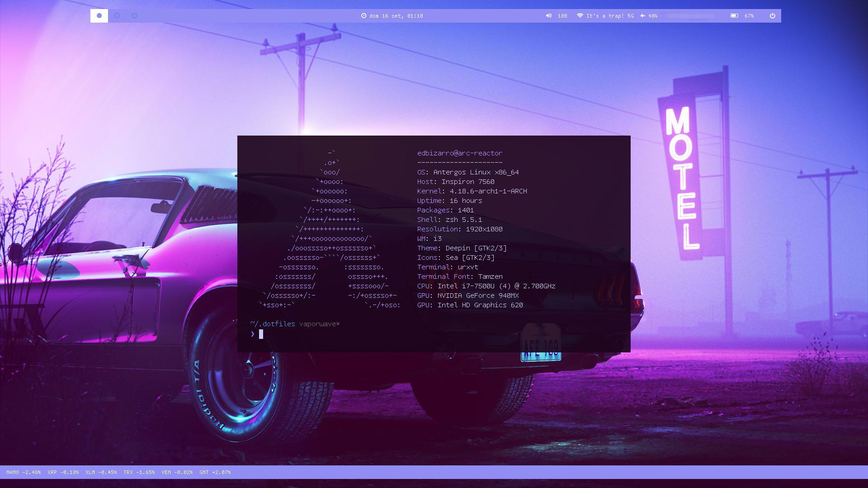Click the 'Terminal: urxvt' line
Screen dimensions: 868x488
[x=448, y=267]
